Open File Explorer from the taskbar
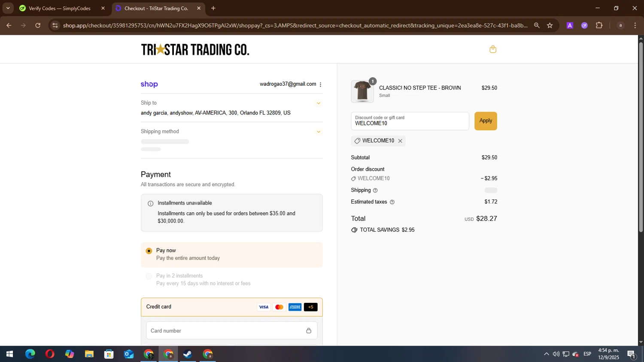The width and height of the screenshot is (644, 362). tap(89, 354)
